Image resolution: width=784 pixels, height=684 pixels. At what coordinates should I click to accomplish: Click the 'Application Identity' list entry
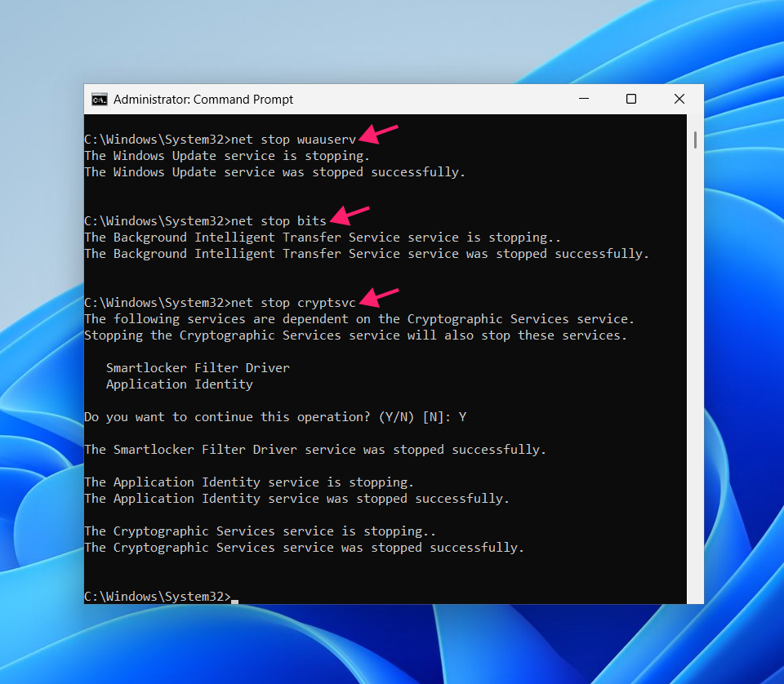click(180, 384)
